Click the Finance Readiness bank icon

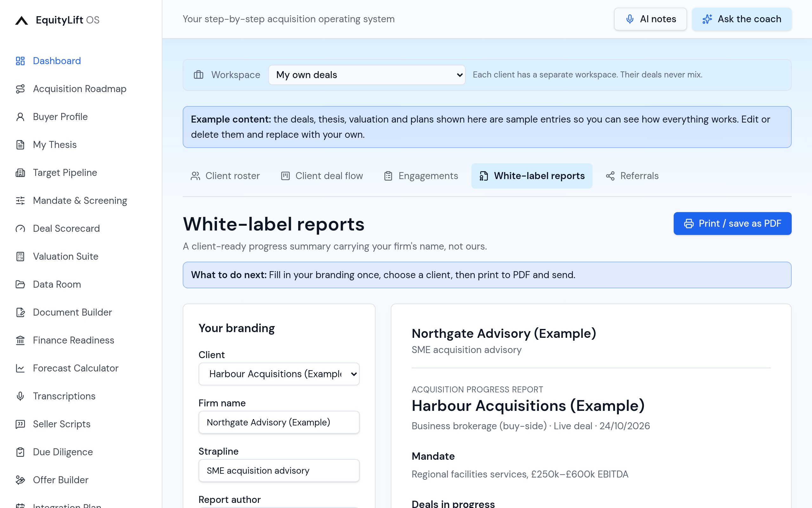(21, 340)
